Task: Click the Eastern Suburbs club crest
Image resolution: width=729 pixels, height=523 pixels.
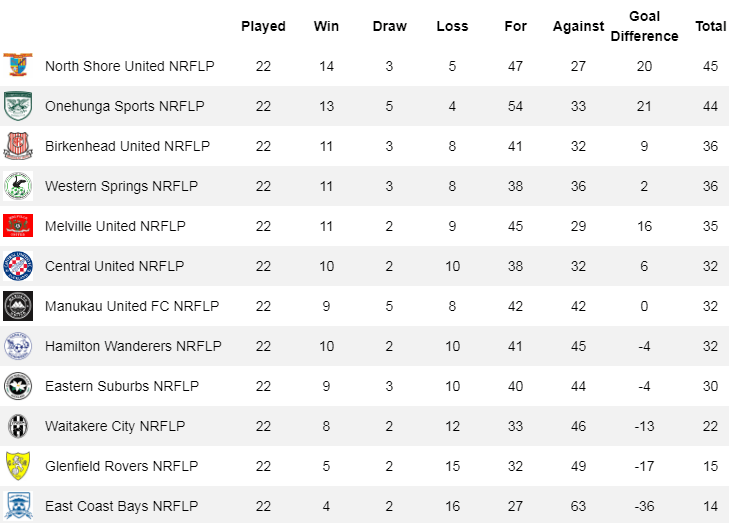Action: (18, 386)
